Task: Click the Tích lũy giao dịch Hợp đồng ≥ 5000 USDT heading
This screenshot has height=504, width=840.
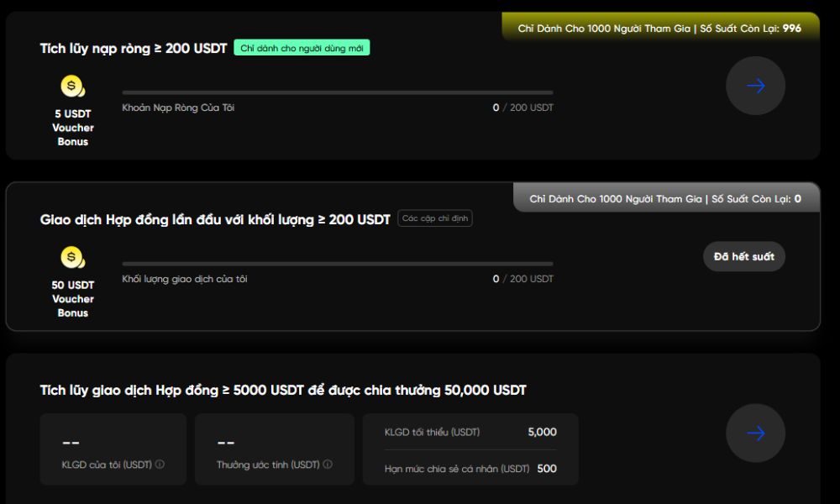Action: point(283,391)
